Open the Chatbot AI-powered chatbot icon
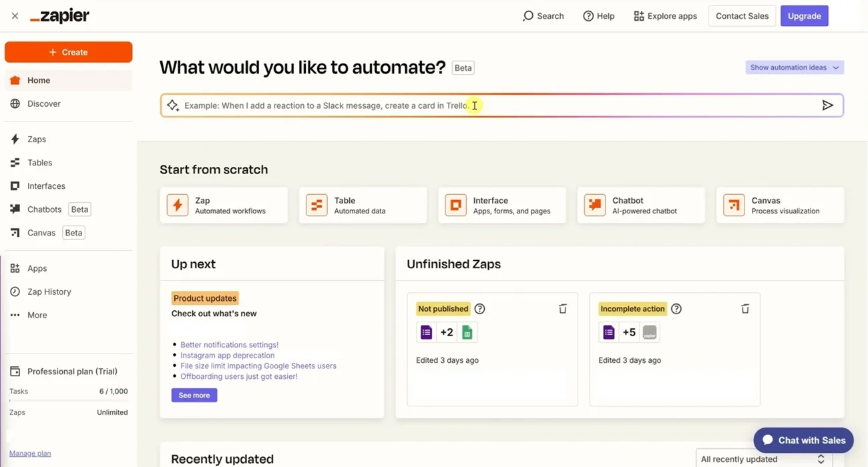Viewport: 868px width, 467px height. pyautogui.click(x=594, y=205)
